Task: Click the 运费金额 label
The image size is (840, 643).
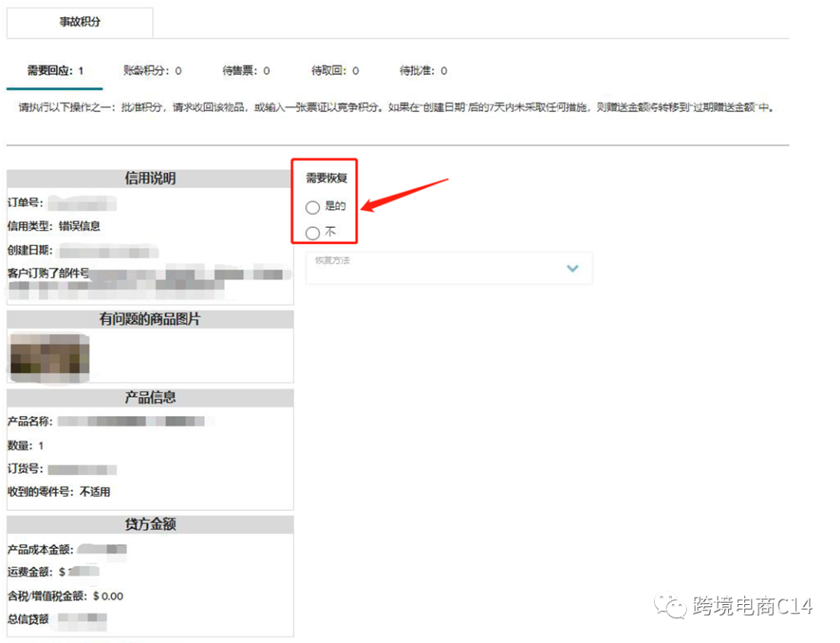Action: click(30, 571)
